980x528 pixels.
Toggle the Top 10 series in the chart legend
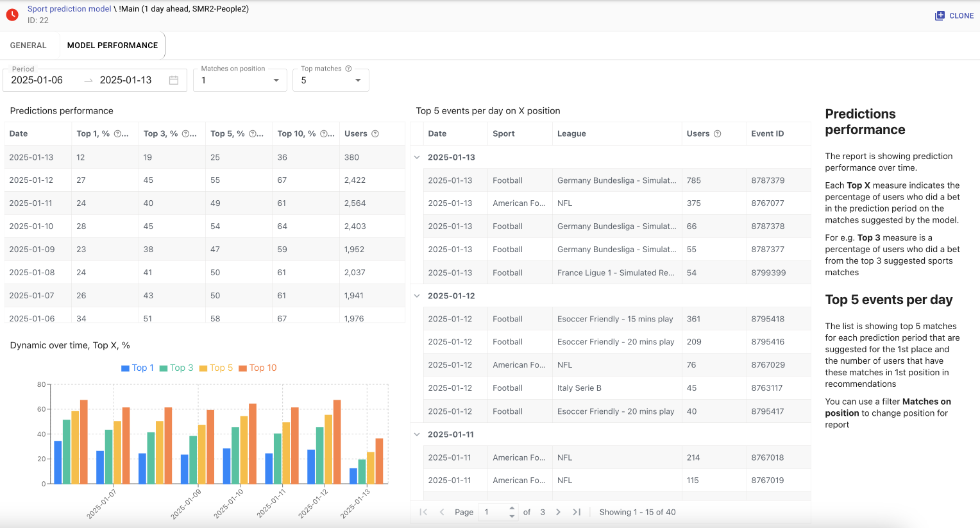pos(258,368)
